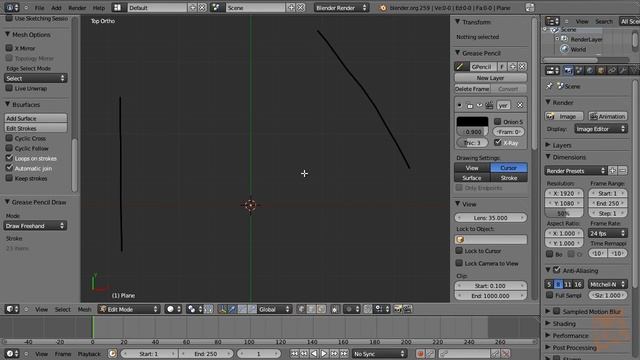Open the Help menu

99,7
